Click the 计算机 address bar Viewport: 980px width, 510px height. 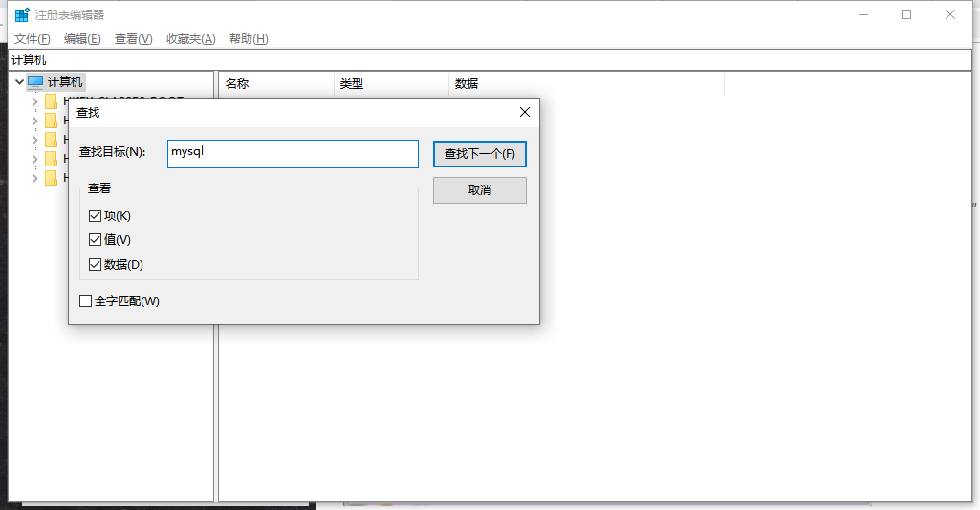pos(490,60)
